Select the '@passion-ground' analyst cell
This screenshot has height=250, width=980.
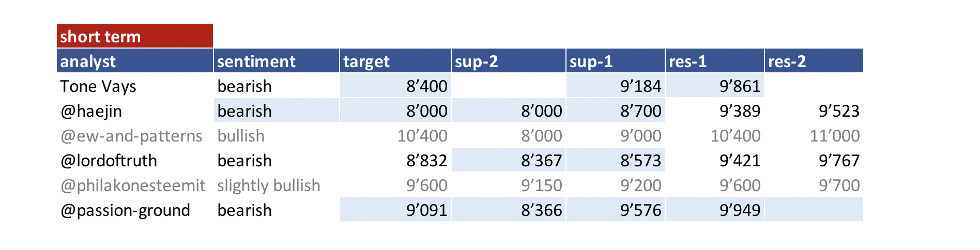[x=126, y=210]
